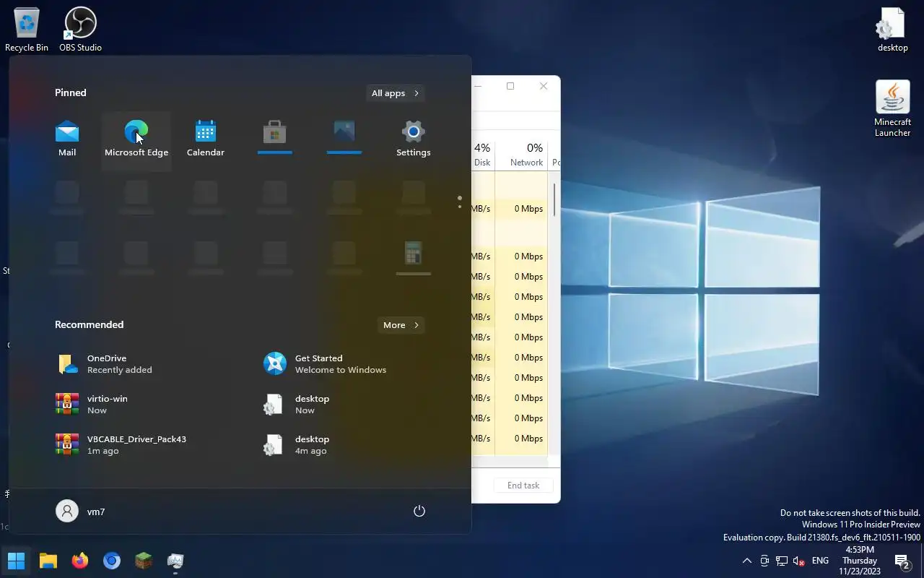The height and width of the screenshot is (578, 924).
Task: Click End task in Task Manager
Action: pos(523,486)
